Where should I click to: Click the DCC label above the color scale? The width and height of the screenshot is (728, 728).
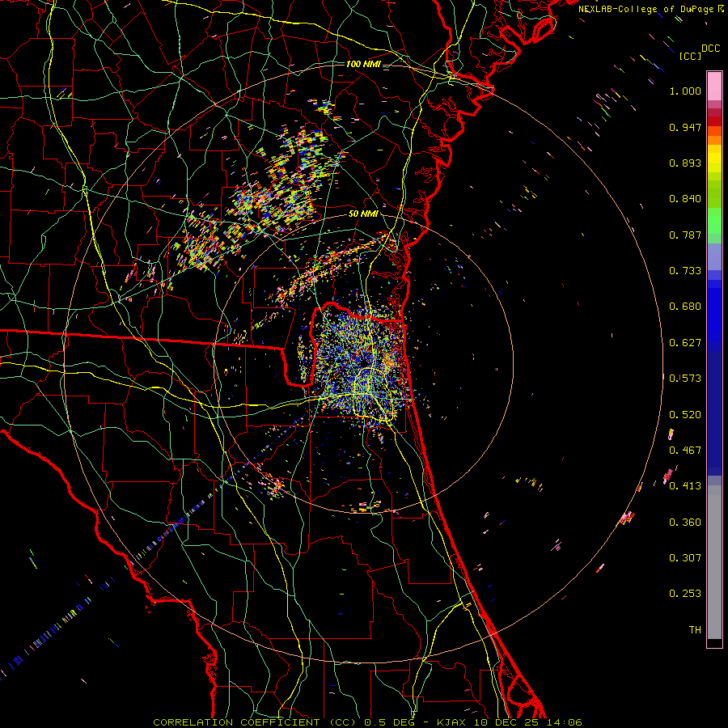click(710, 49)
